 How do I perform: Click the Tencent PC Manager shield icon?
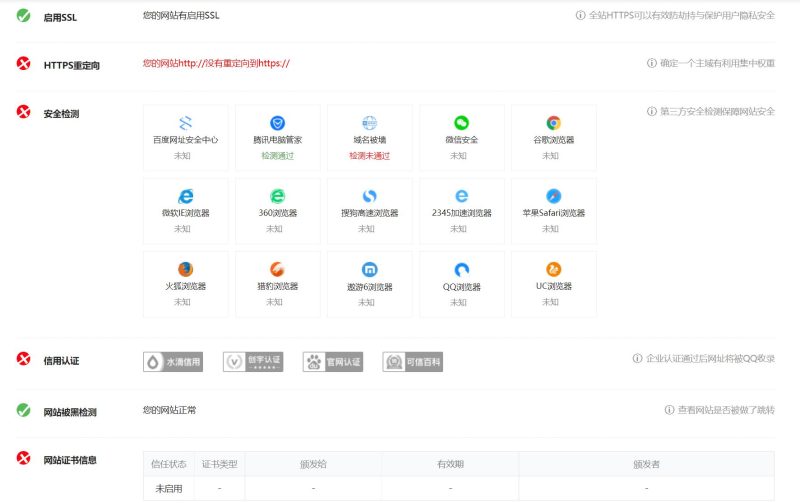click(278, 123)
